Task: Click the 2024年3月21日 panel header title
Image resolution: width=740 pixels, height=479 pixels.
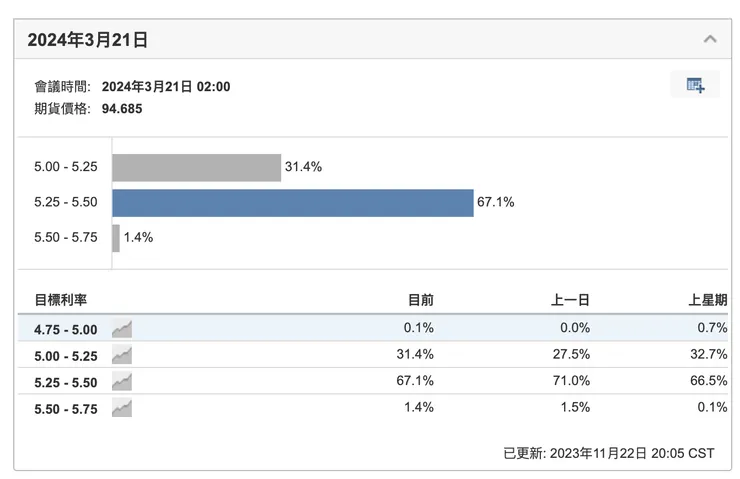Action: click(x=88, y=40)
